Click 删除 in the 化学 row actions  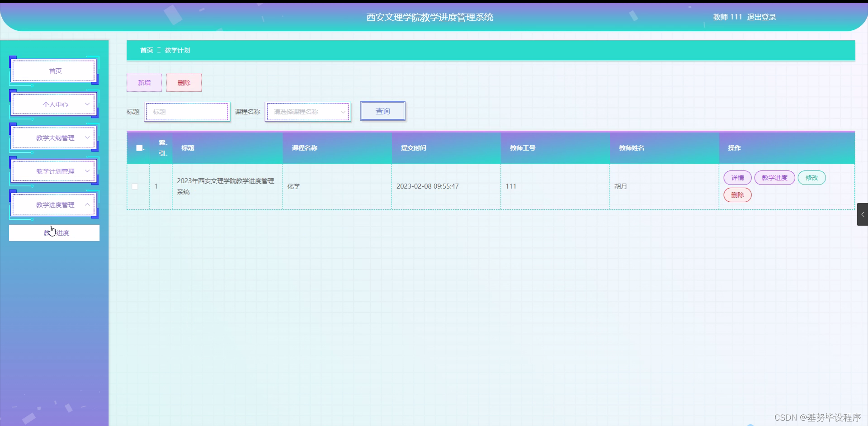click(x=737, y=195)
